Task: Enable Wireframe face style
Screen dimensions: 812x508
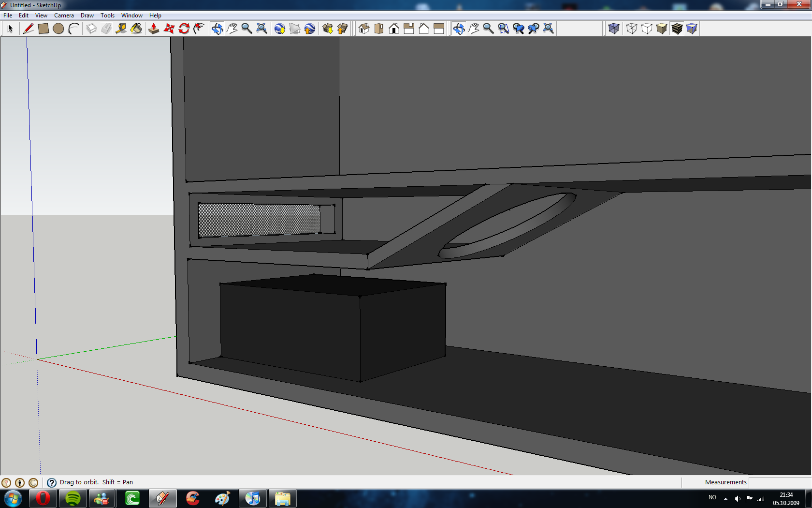Action: (x=631, y=29)
